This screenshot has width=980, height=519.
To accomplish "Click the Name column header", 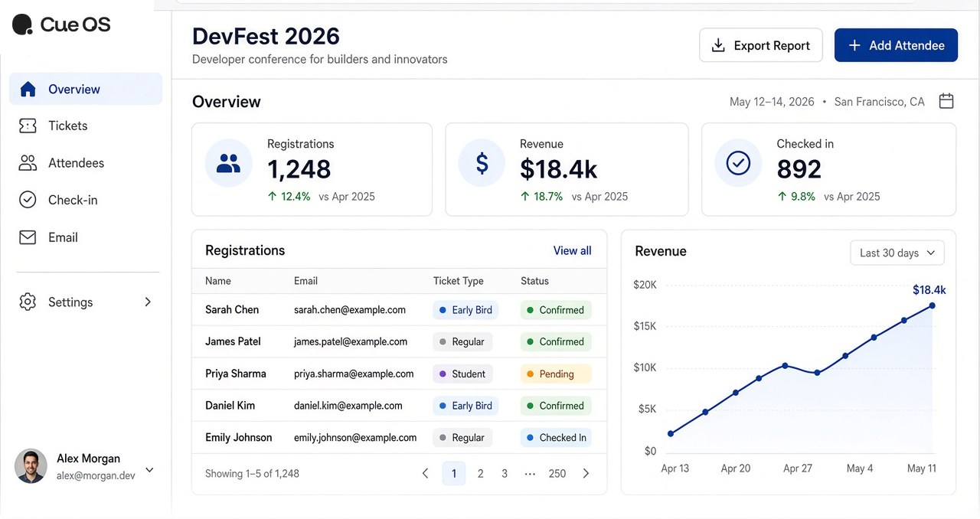I will [218, 281].
